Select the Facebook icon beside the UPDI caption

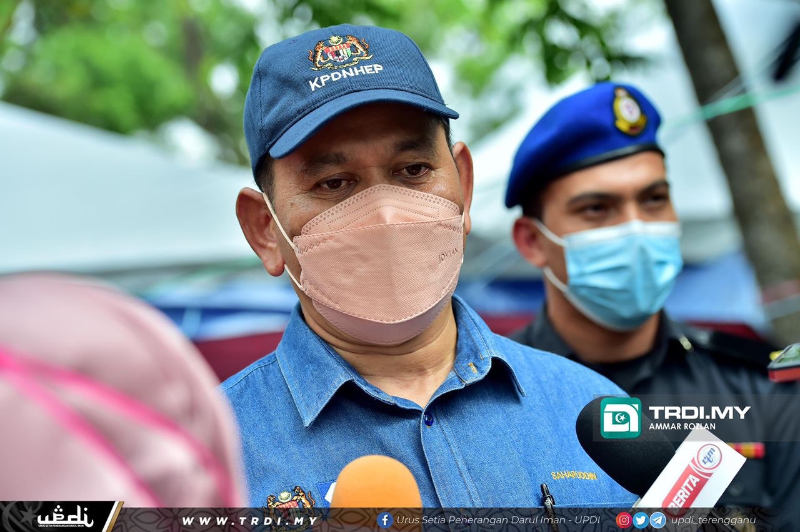(x=385, y=520)
